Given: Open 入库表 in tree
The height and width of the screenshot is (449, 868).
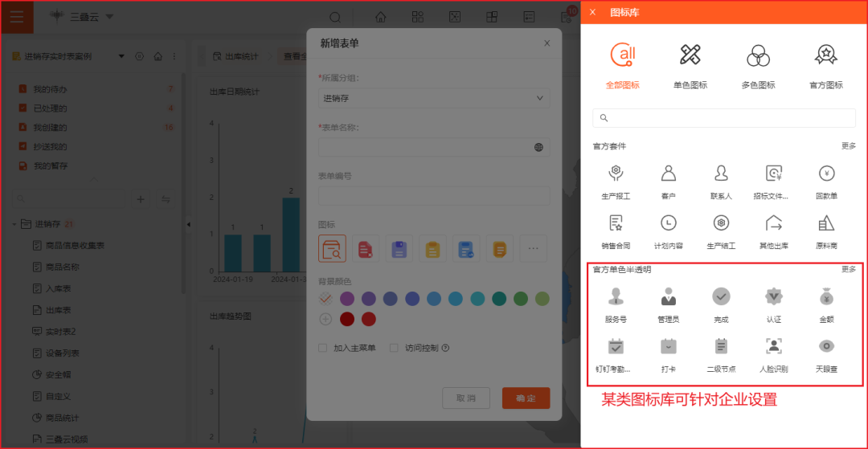Looking at the screenshot, I should (x=59, y=288).
